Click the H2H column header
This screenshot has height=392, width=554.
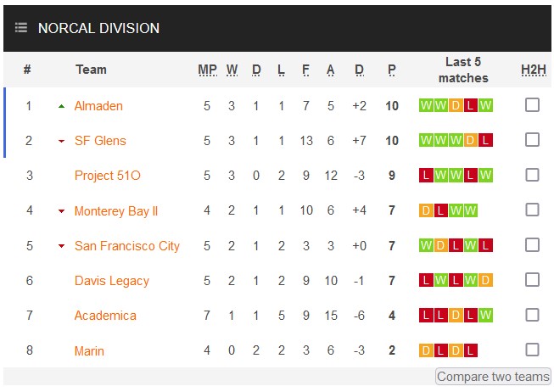[534, 70]
